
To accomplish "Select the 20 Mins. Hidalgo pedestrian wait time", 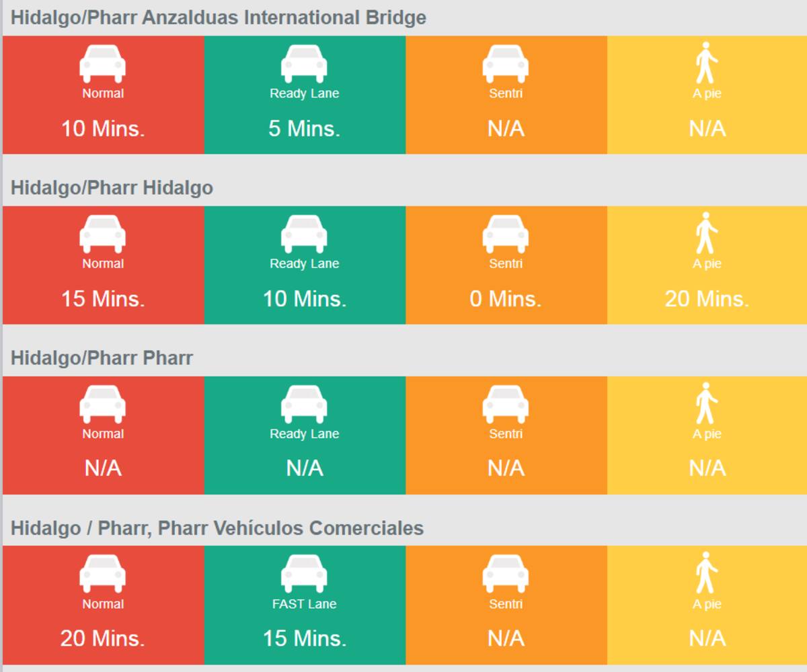I will 707,299.
